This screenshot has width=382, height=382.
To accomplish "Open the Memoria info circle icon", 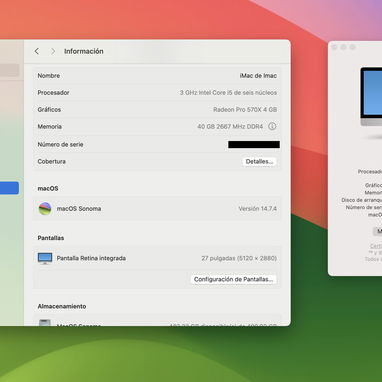I will [x=272, y=126].
